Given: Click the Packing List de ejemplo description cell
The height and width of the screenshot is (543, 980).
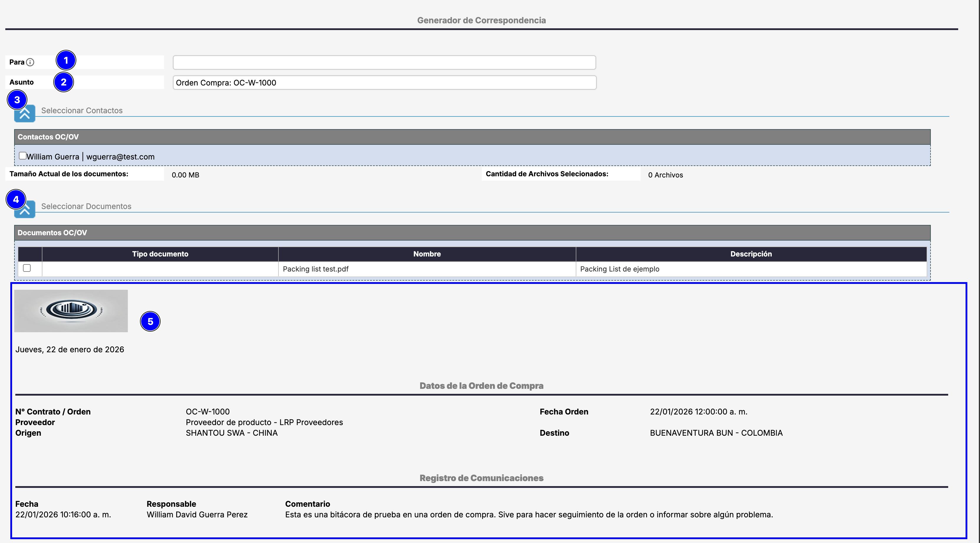Looking at the screenshot, I should (x=619, y=269).
